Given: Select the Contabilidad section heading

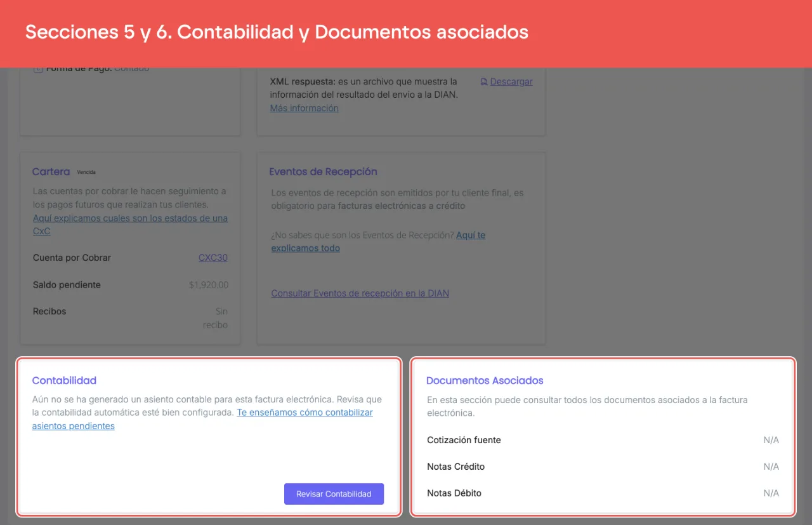Looking at the screenshot, I should click(64, 380).
